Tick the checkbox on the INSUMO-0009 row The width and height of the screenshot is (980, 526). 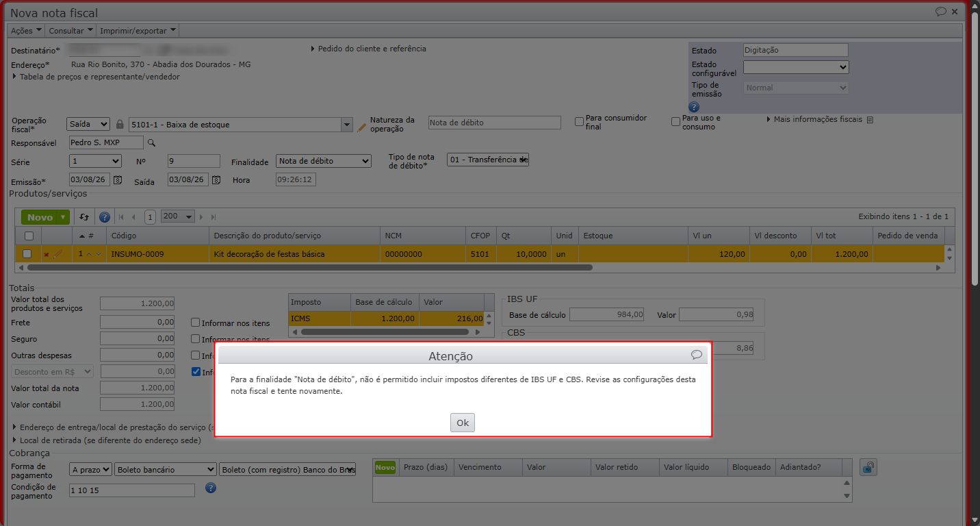pos(27,253)
